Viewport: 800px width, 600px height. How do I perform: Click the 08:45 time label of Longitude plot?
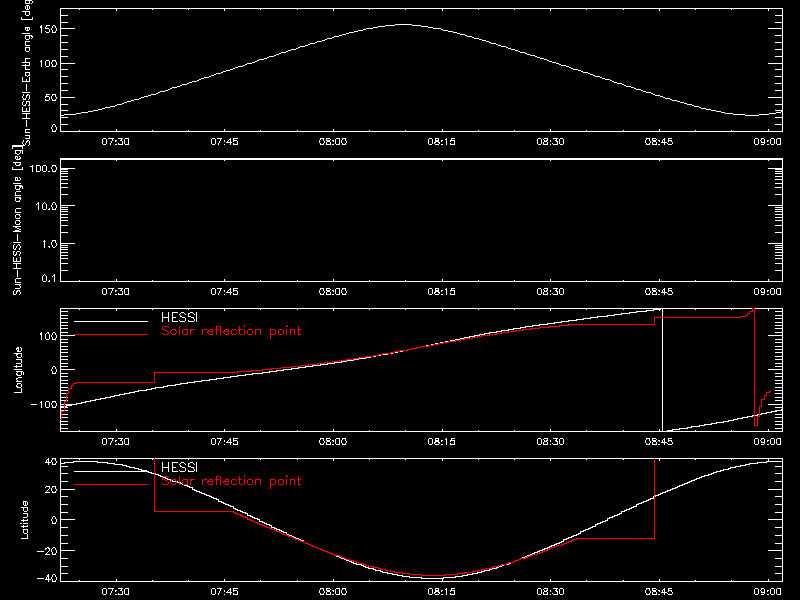[659, 442]
